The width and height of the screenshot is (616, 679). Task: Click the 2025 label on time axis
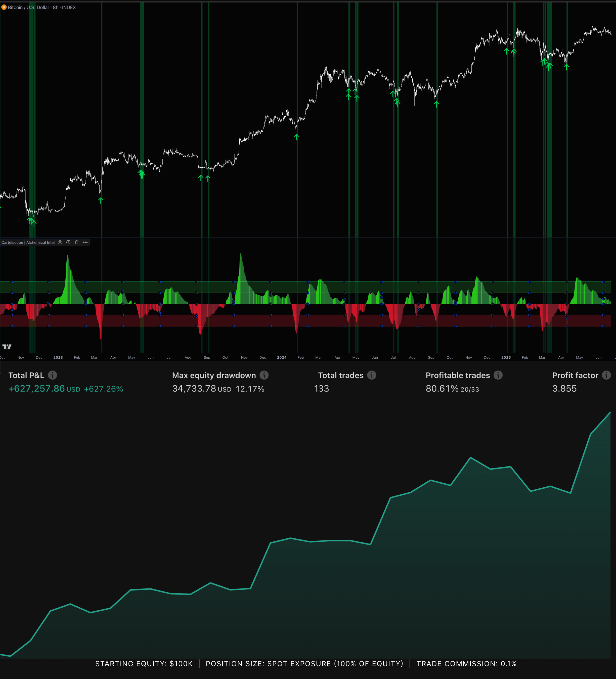(x=506, y=357)
